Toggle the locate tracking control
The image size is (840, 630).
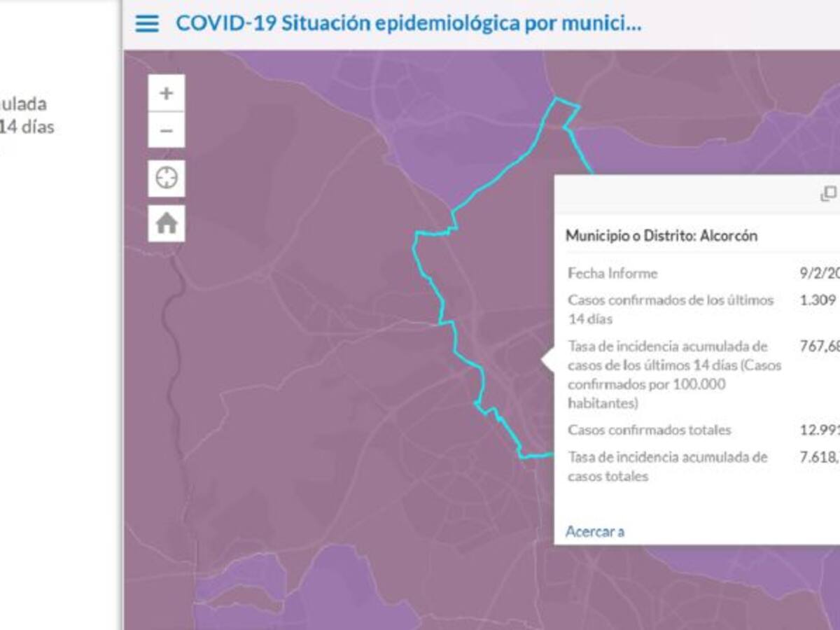click(x=165, y=178)
